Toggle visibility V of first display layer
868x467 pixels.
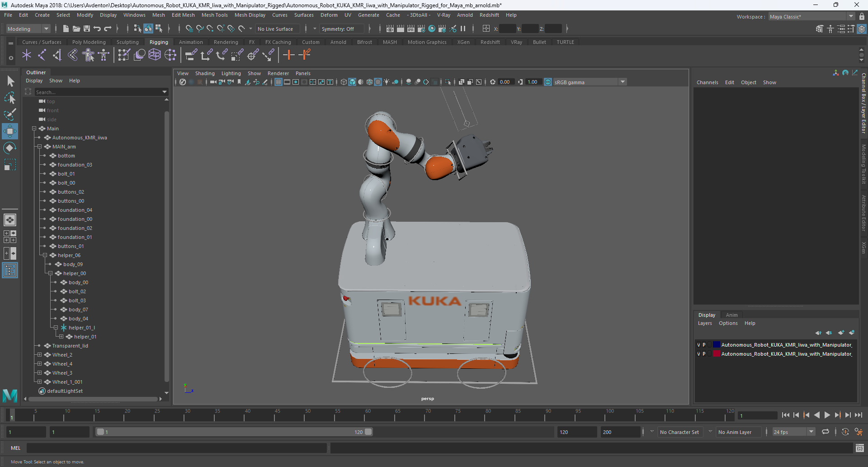point(698,345)
